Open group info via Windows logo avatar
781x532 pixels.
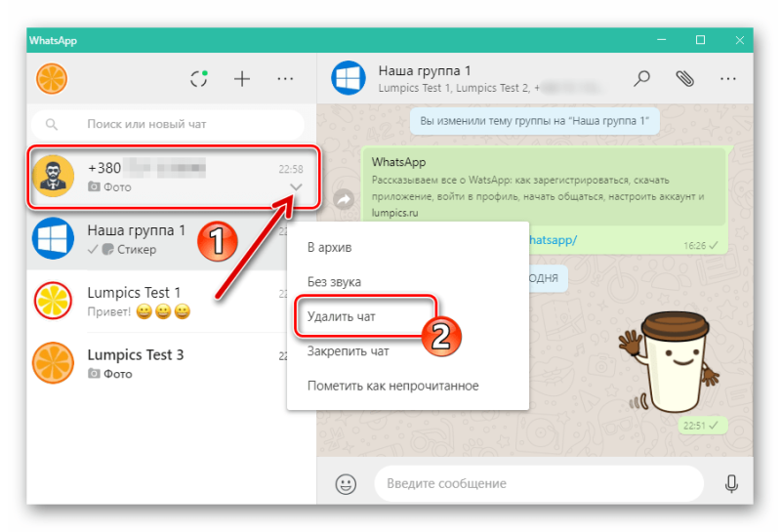pyautogui.click(x=349, y=78)
